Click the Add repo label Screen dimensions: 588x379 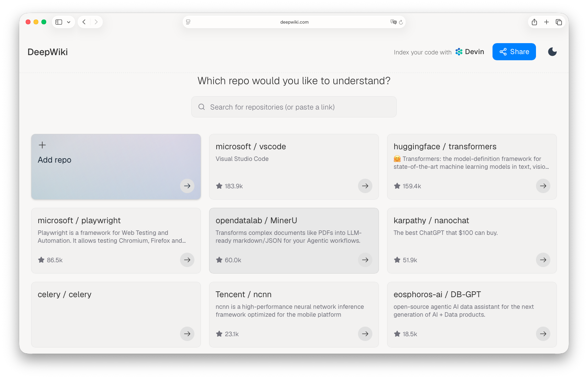[x=54, y=160]
